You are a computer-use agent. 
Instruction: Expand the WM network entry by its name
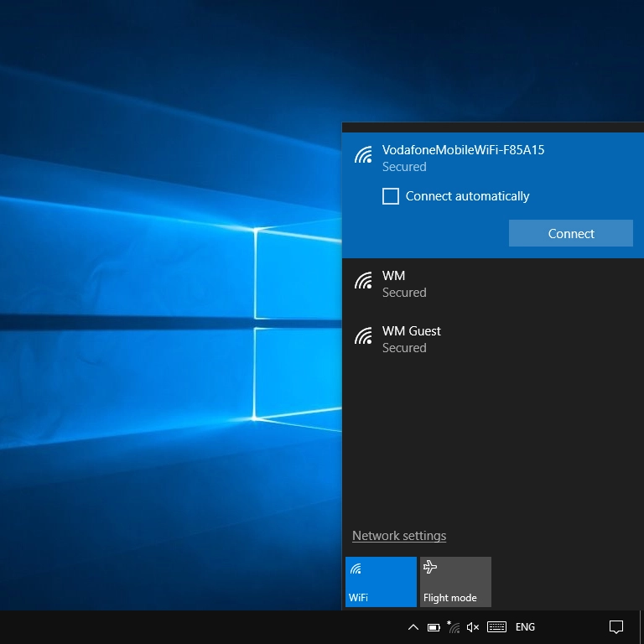(x=393, y=276)
